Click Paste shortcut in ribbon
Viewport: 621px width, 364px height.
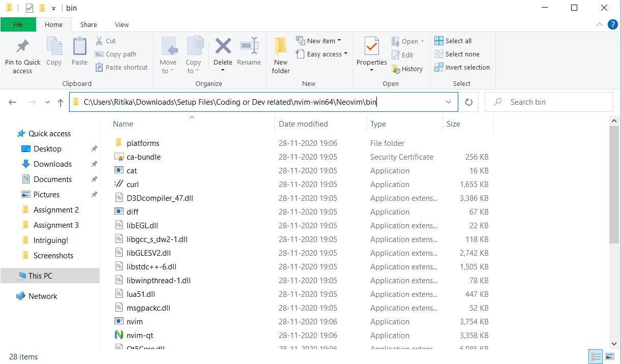[121, 67]
